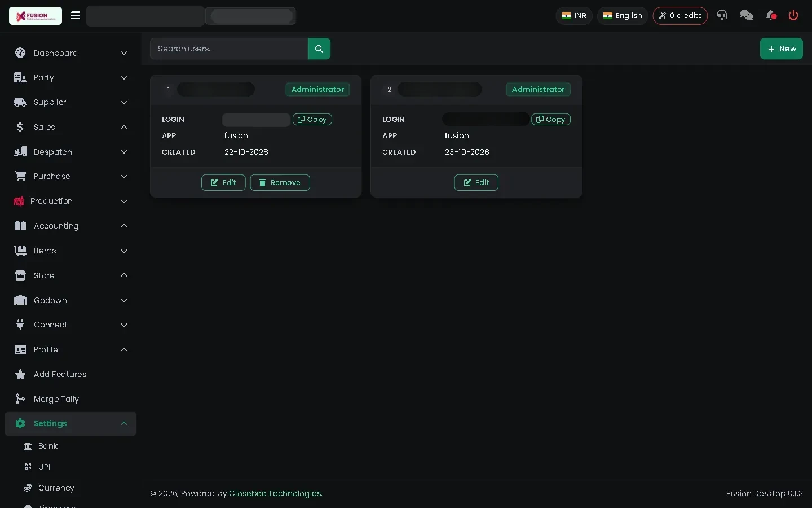Click the Production factory icon

tap(19, 201)
